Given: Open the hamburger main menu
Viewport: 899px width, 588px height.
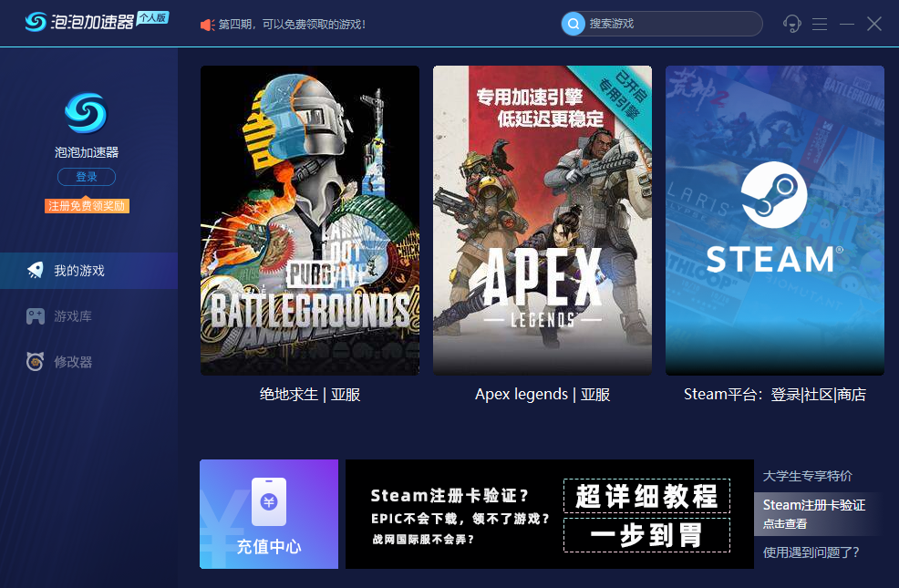Looking at the screenshot, I should [x=820, y=24].
